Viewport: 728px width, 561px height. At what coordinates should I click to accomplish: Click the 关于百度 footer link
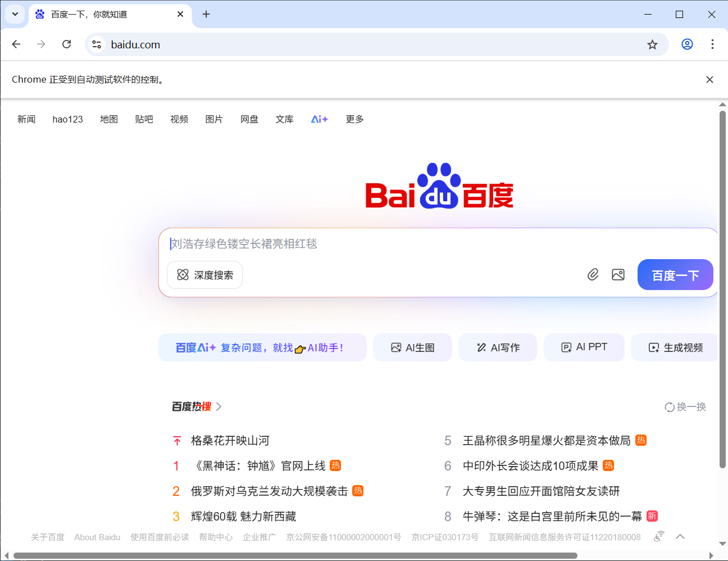pos(48,537)
